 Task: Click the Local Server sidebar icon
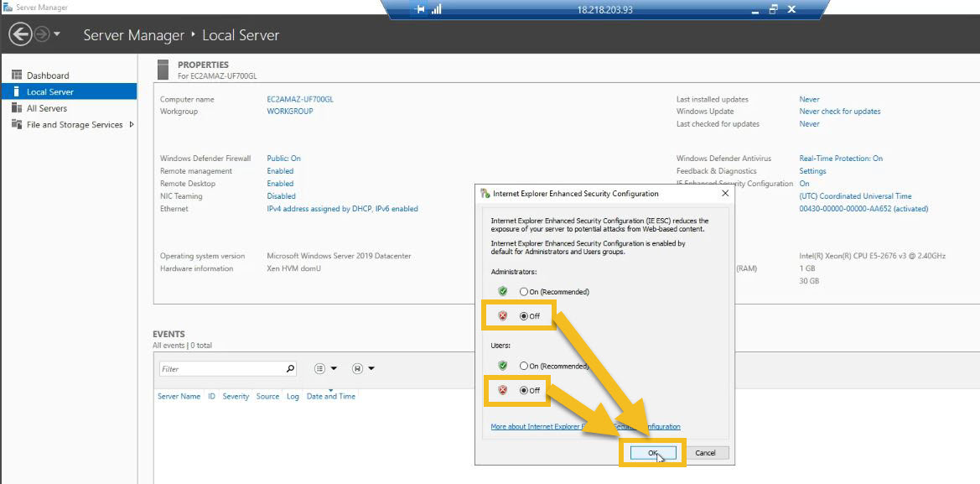(x=17, y=92)
